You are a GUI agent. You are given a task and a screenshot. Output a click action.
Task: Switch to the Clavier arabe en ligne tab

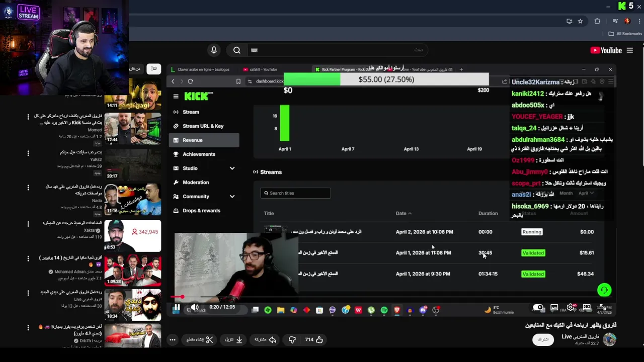click(200, 69)
